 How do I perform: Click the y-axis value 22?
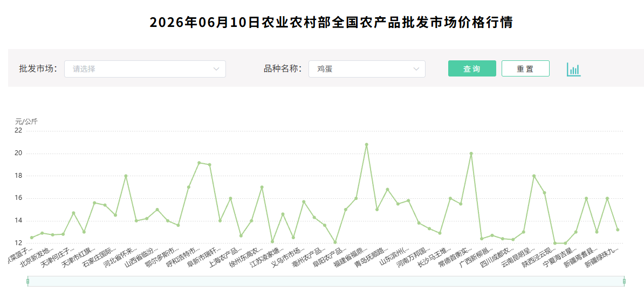point(18,131)
